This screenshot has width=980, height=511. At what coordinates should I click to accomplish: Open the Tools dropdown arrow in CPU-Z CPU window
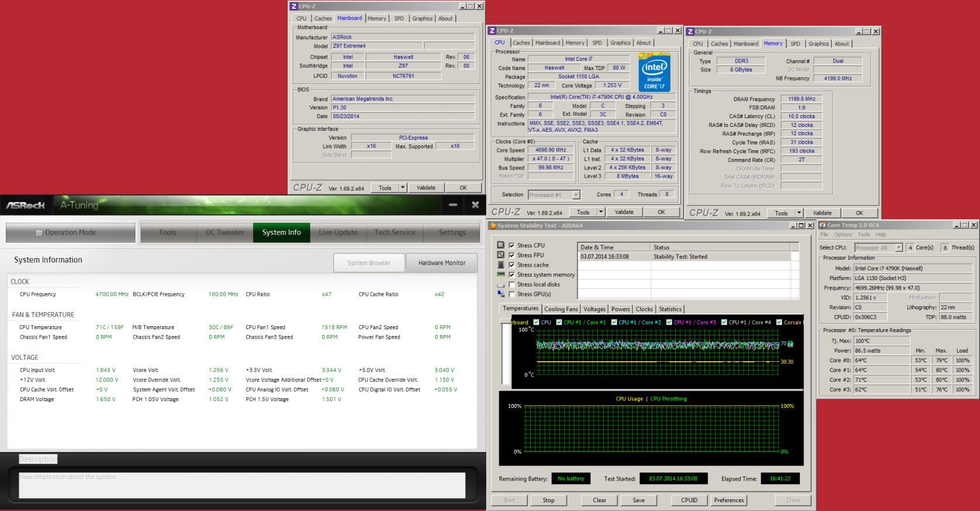[x=601, y=212]
